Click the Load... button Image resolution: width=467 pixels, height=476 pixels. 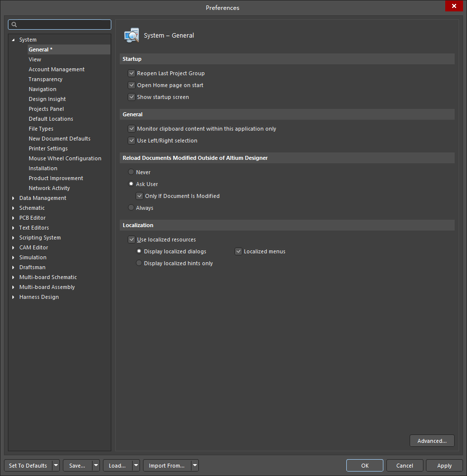point(117,466)
